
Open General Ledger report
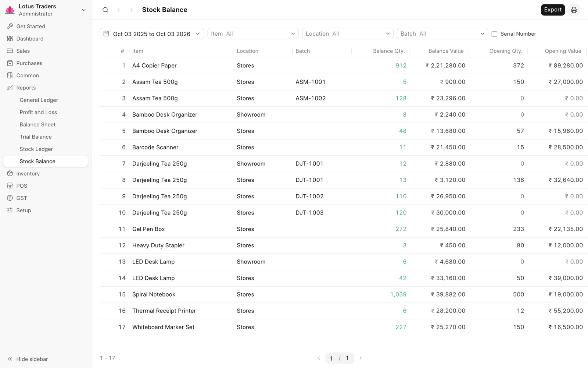click(x=39, y=100)
